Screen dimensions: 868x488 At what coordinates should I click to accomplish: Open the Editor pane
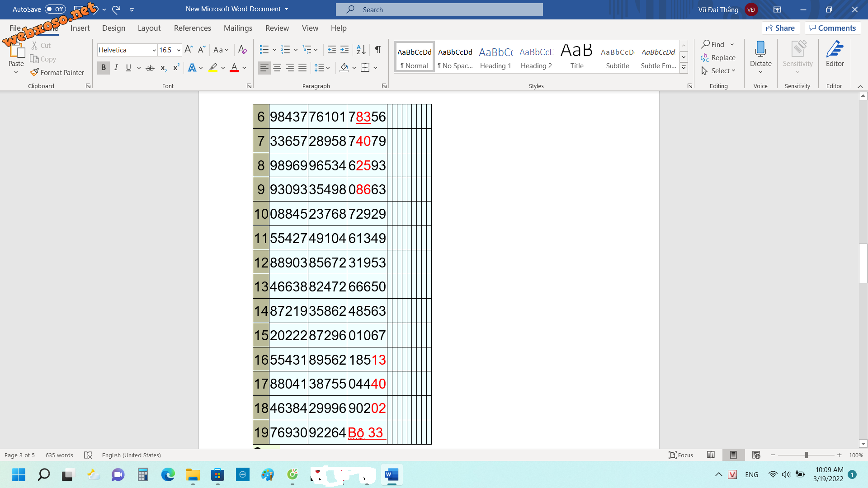pyautogui.click(x=835, y=54)
